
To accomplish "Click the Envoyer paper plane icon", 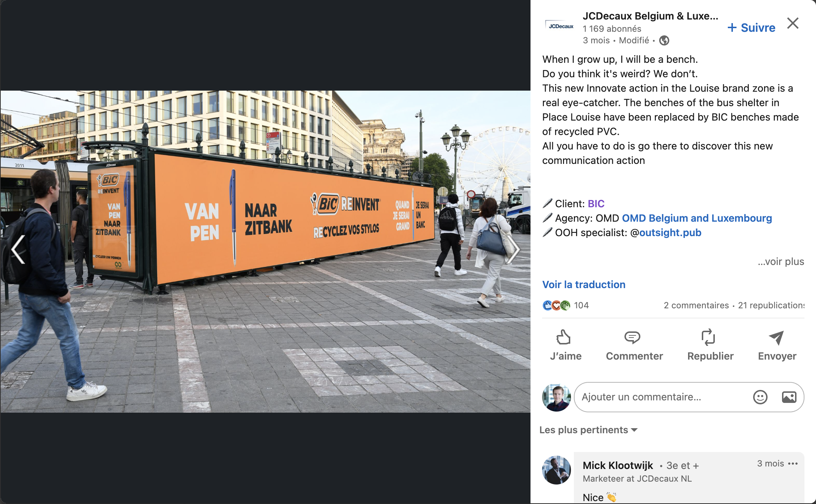I will (776, 338).
